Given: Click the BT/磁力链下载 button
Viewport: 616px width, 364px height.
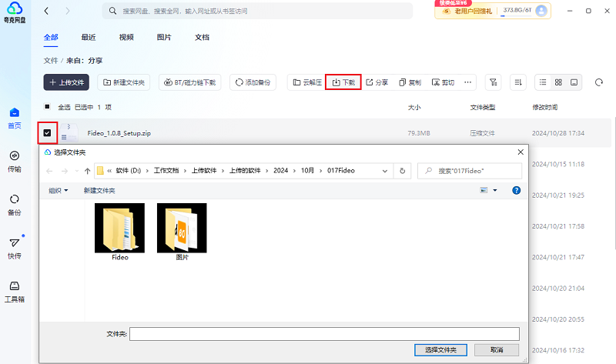Looking at the screenshot, I should point(189,82).
